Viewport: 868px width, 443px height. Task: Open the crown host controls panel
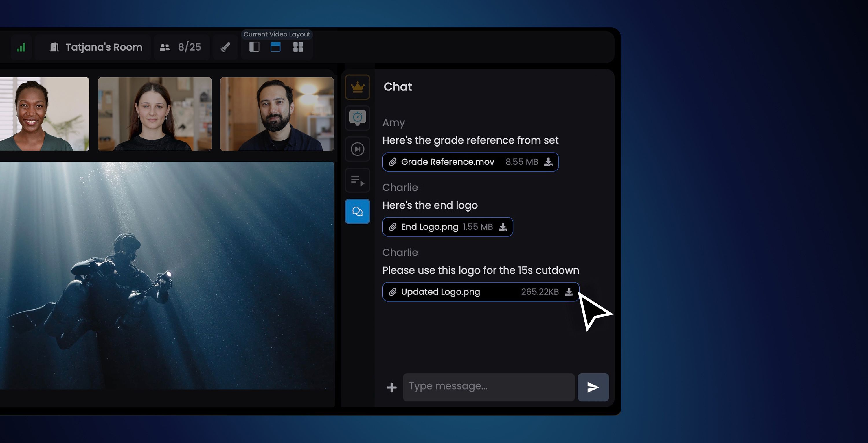click(x=357, y=87)
